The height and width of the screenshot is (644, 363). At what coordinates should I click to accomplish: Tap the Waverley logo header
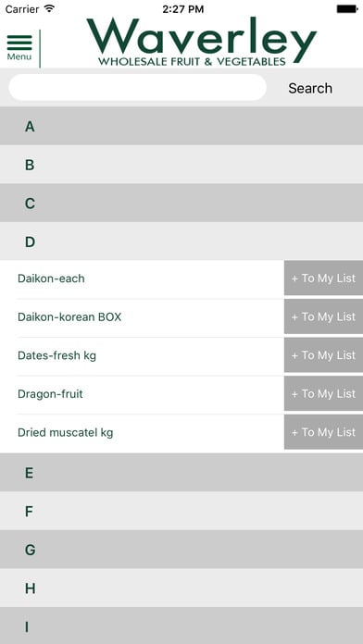[x=202, y=43]
